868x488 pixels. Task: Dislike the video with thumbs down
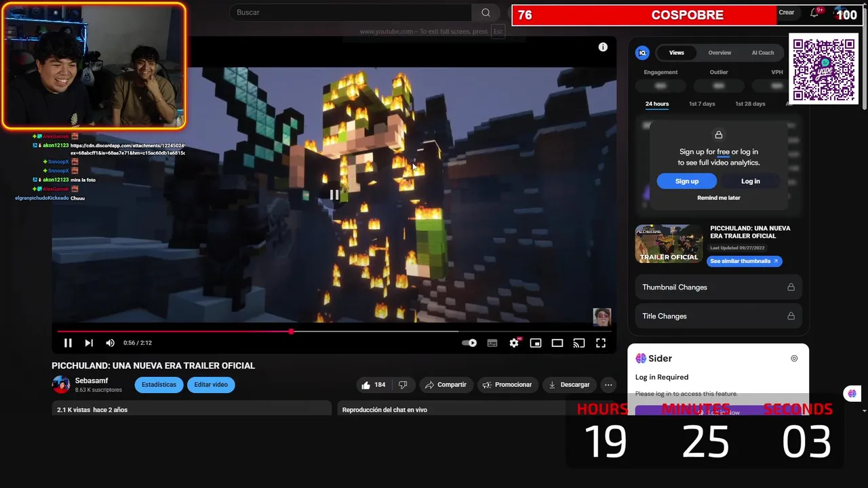point(403,385)
